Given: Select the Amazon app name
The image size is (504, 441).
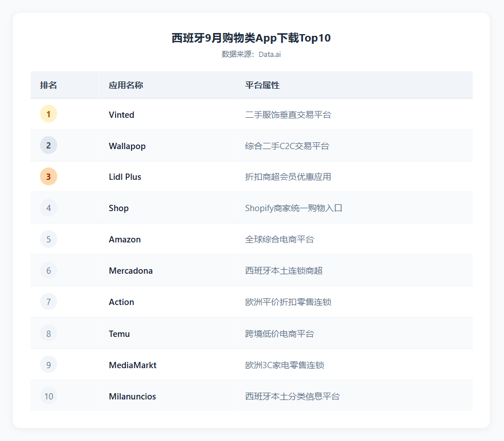Looking at the screenshot, I should [x=125, y=240].
